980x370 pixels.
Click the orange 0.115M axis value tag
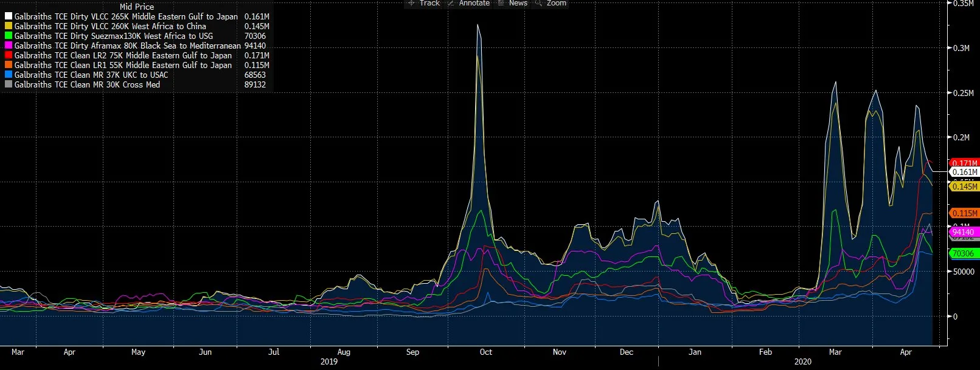[964, 213]
